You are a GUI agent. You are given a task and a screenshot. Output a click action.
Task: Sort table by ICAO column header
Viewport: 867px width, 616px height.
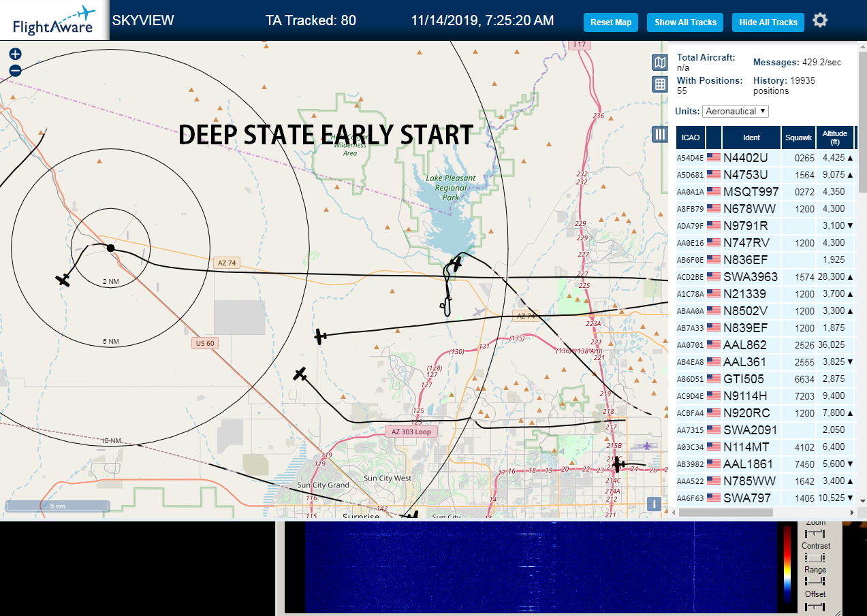[691, 137]
